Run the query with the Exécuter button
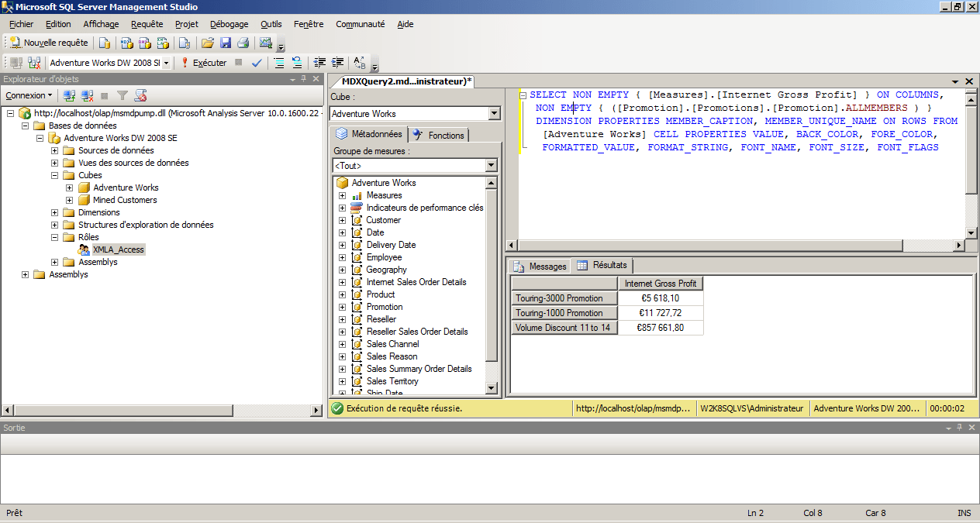The image size is (980, 523). (204, 63)
